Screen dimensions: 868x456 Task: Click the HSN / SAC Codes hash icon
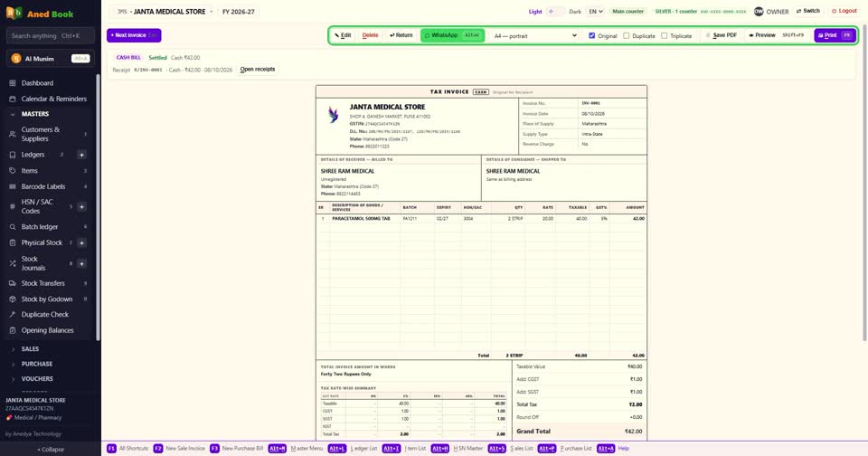coord(12,206)
